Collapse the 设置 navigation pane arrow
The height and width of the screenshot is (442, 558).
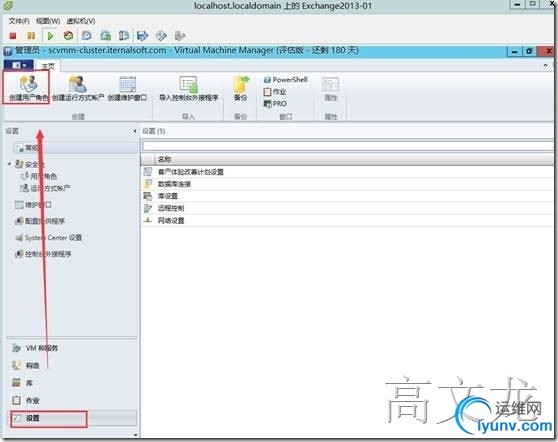coord(135,131)
